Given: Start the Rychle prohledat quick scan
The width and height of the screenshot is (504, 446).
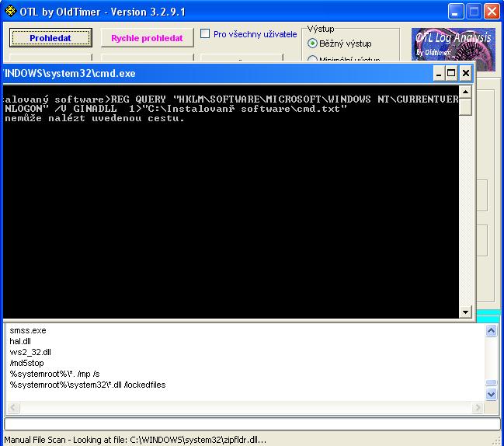Looking at the screenshot, I should (x=147, y=37).
